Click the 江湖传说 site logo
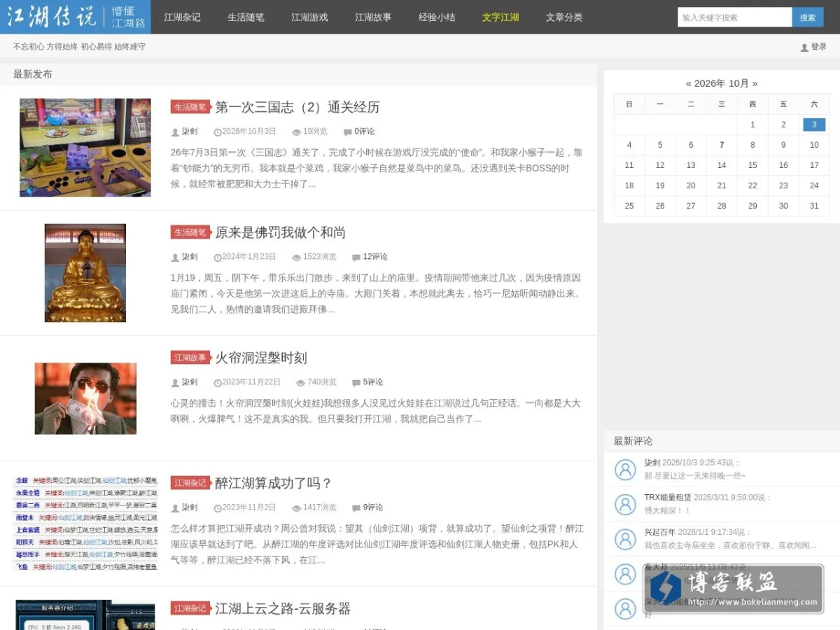The image size is (840, 630). 76,17
